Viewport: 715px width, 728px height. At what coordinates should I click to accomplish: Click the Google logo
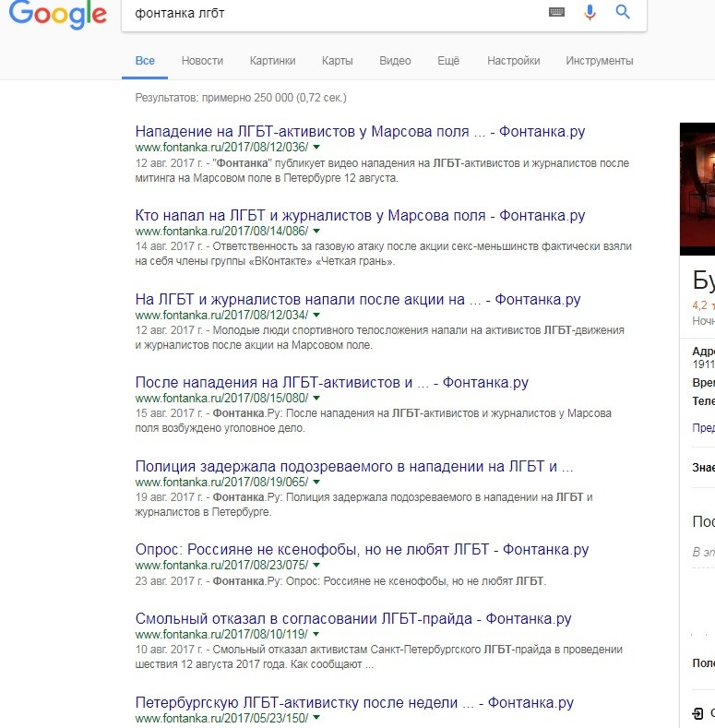click(x=57, y=14)
